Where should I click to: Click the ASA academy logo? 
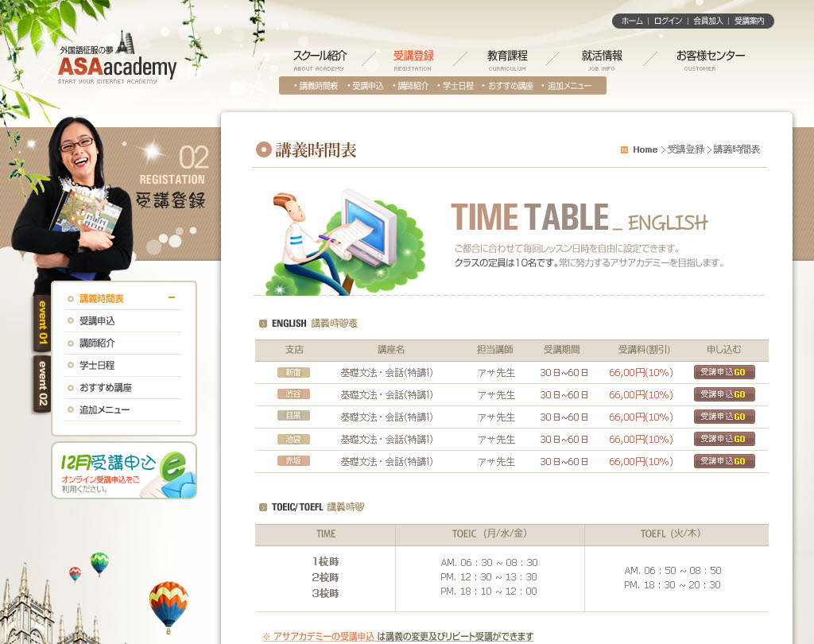117,62
